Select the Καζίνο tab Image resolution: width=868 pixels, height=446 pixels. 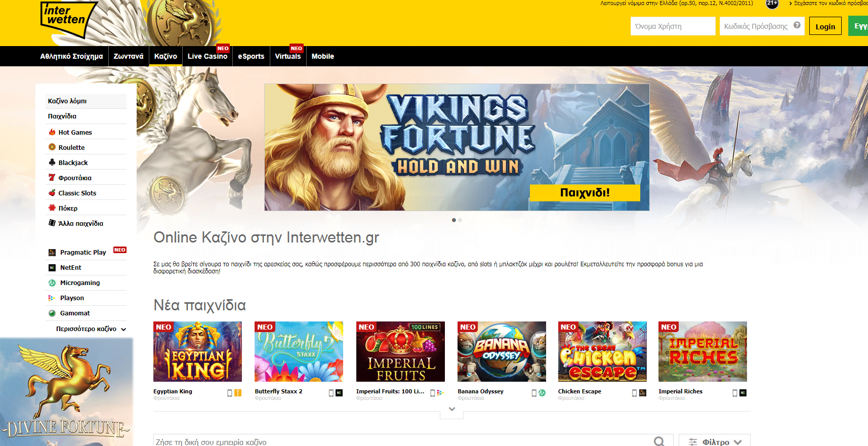coord(166,56)
